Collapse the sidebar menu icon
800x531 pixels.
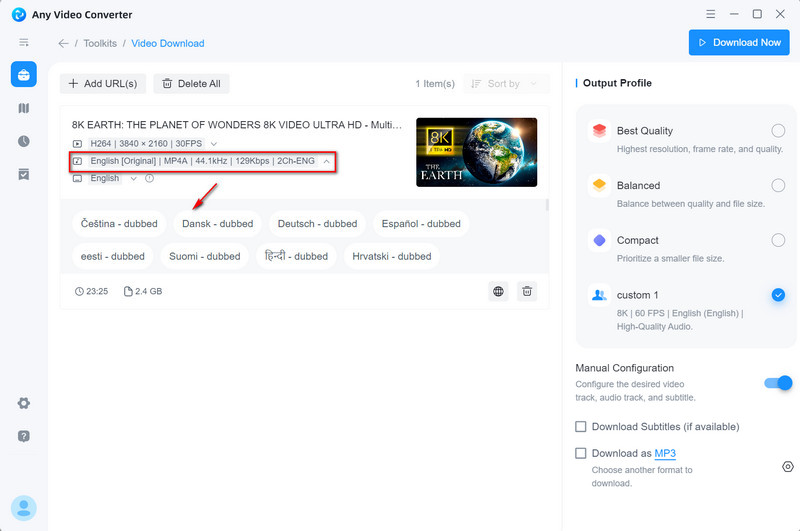23,42
